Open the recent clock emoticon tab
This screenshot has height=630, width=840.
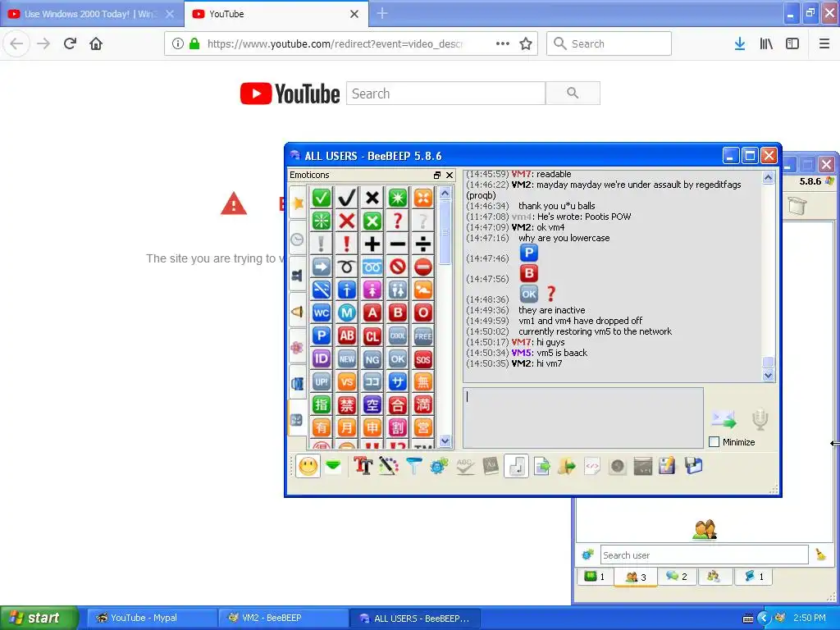tap(297, 240)
